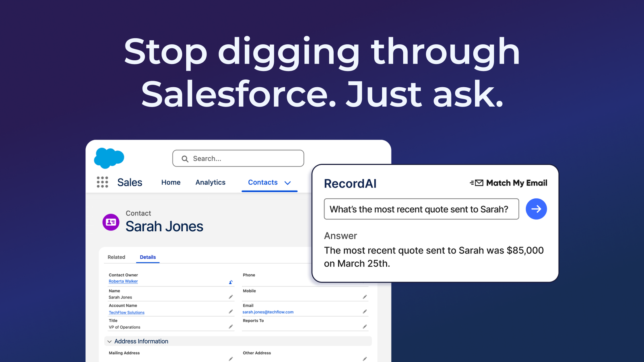
Task: Click the RecordAI panel title
Action: (x=350, y=183)
